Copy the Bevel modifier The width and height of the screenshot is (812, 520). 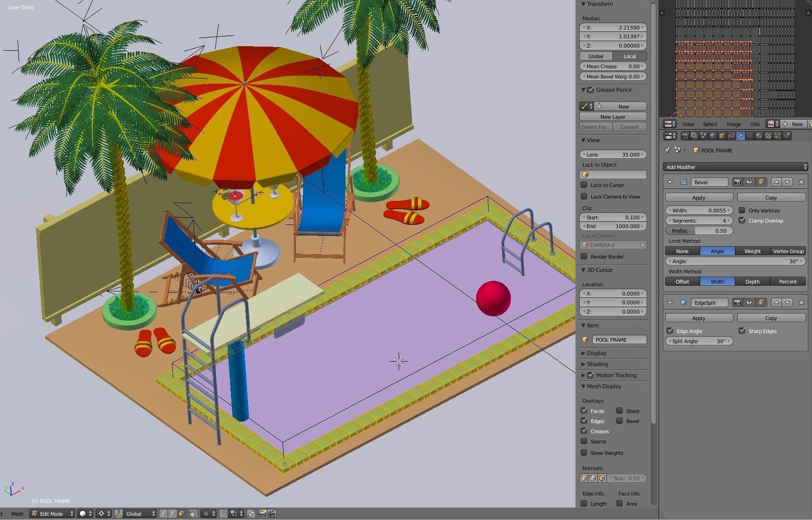pos(770,197)
